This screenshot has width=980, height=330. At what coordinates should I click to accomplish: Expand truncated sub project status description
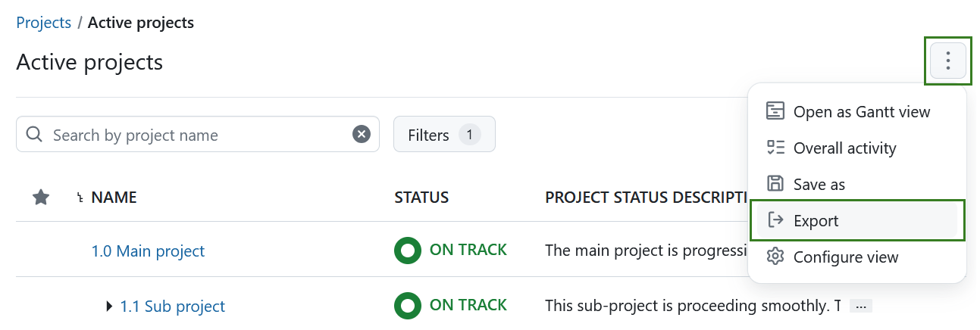click(x=860, y=306)
